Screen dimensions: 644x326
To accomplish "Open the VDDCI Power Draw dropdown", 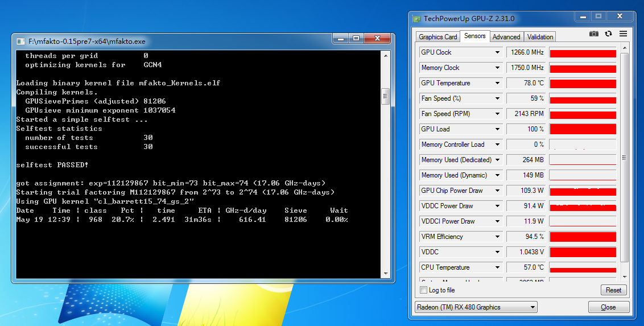I will 497,221.
